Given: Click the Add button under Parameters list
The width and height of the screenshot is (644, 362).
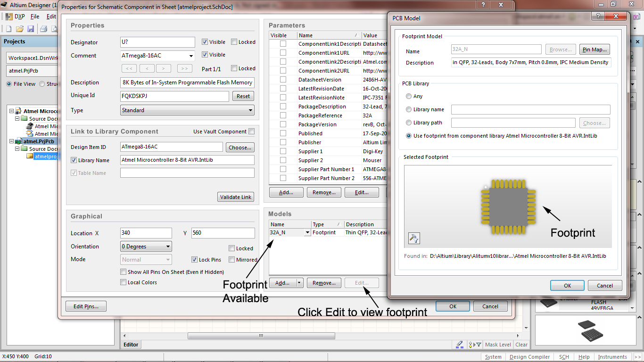Looking at the screenshot, I should [286, 192].
